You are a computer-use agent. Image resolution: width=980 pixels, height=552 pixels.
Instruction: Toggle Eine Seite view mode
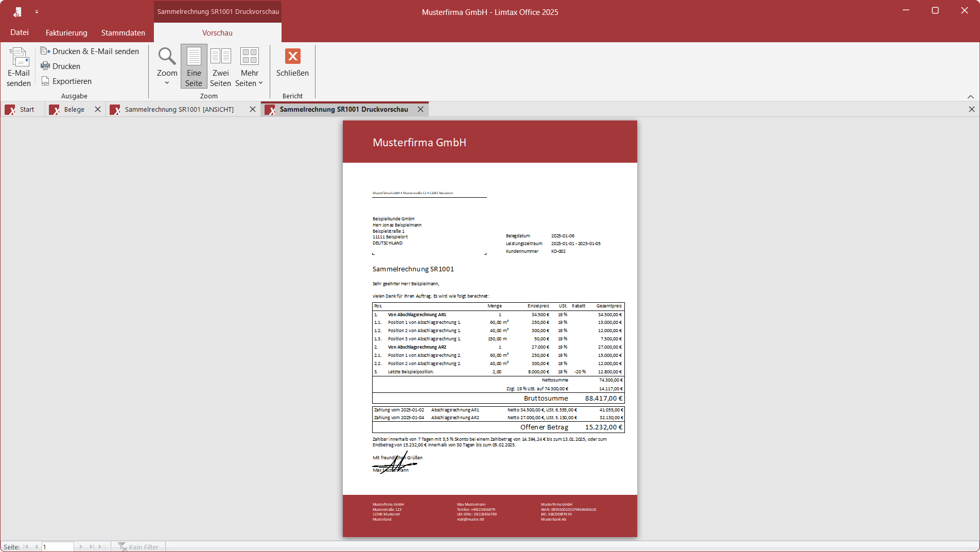pos(194,66)
